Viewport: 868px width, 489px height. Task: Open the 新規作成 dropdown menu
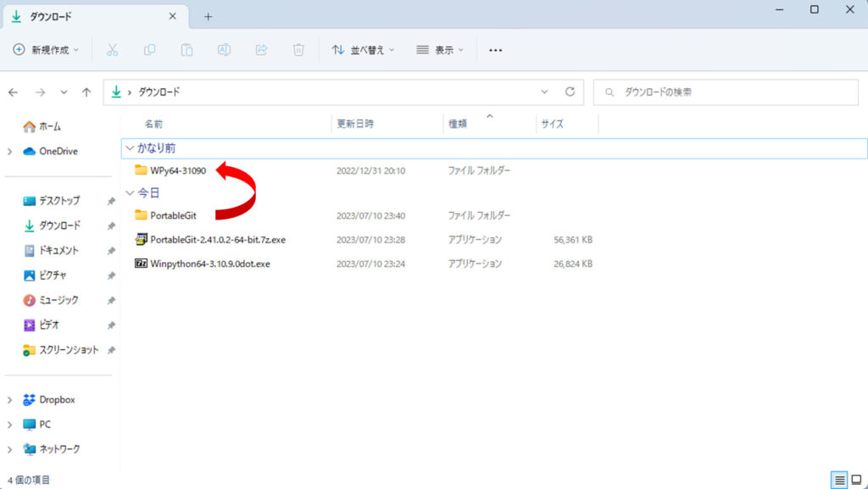(46, 50)
